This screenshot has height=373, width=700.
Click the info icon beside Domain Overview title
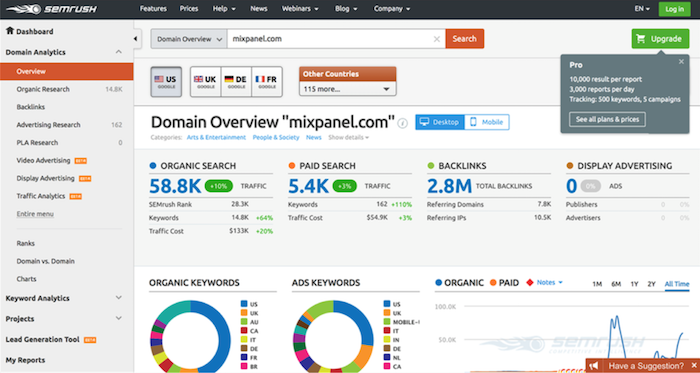[403, 123]
